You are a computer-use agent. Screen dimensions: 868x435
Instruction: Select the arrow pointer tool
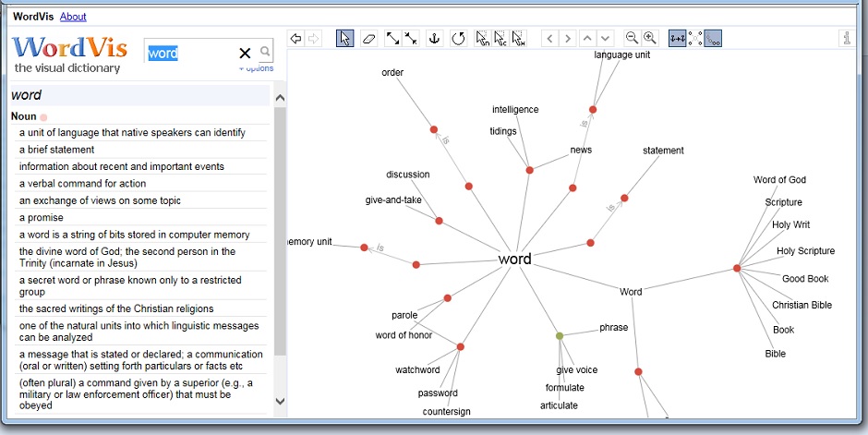[345, 38]
